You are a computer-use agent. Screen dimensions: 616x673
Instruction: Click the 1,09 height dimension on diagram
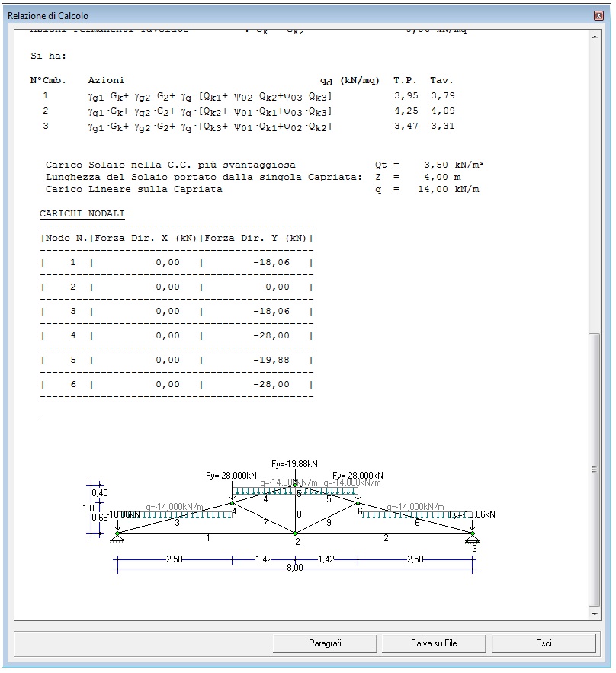[91, 508]
